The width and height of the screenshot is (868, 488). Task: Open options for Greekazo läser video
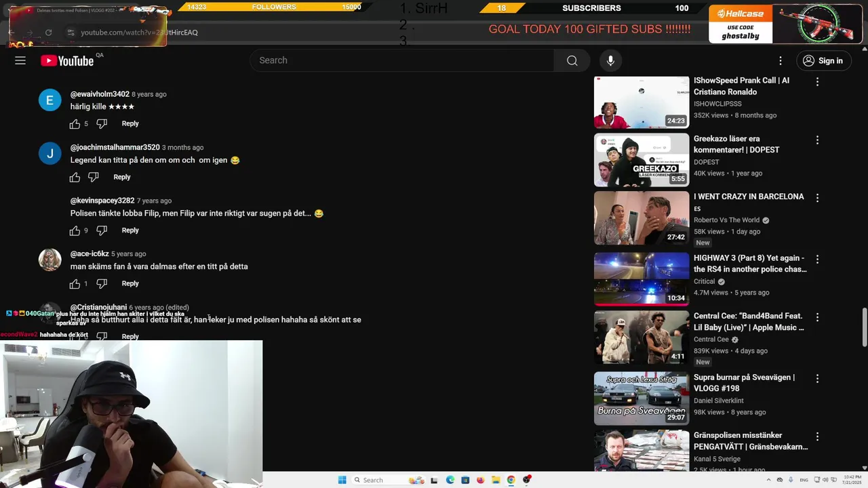click(817, 140)
